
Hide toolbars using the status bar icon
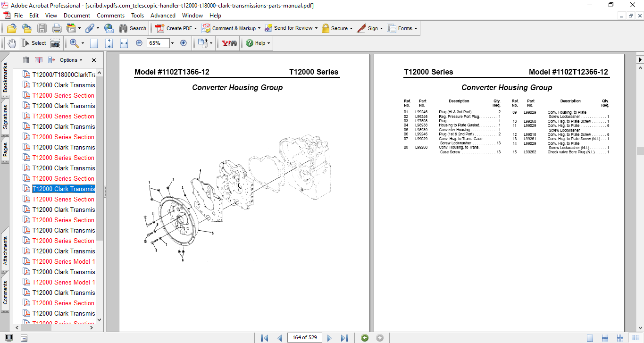(x=24, y=338)
